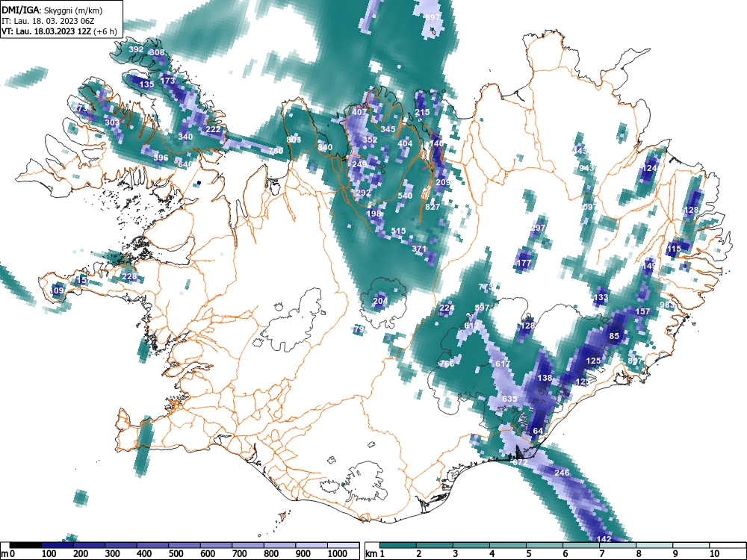Image resolution: width=747 pixels, height=560 pixels.
Task: Click the visibility value 540
Action: pos(405,196)
